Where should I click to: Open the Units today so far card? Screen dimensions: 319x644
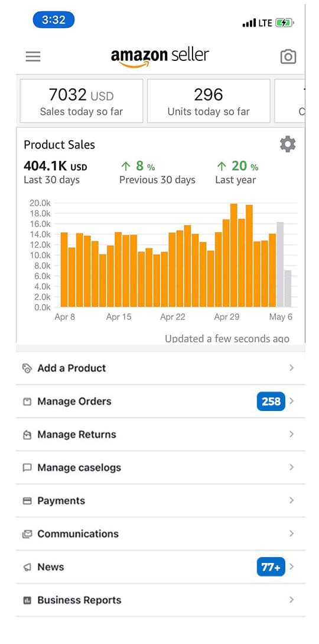click(x=209, y=101)
